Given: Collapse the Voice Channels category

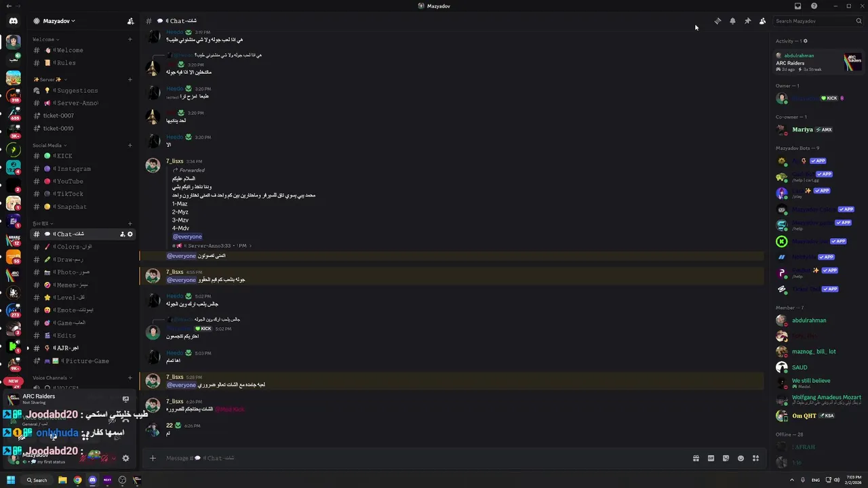Looking at the screenshot, I should (53, 378).
